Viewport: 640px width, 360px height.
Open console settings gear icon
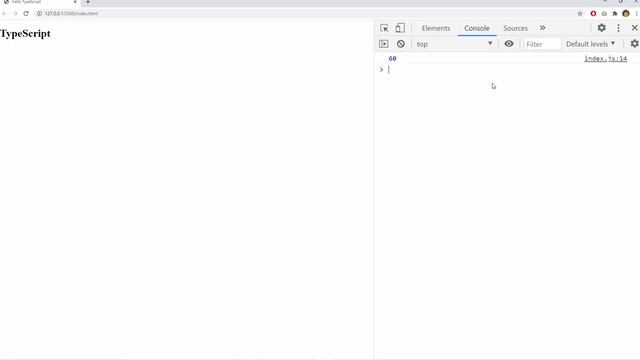[x=634, y=44]
